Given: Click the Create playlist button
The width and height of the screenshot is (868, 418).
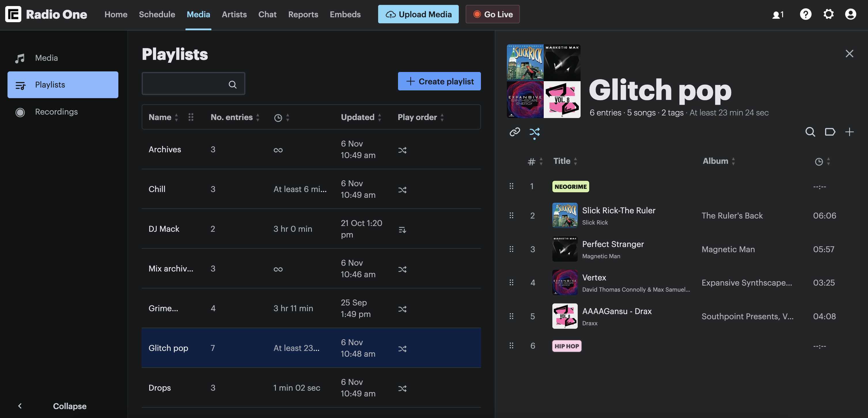Looking at the screenshot, I should tap(439, 81).
